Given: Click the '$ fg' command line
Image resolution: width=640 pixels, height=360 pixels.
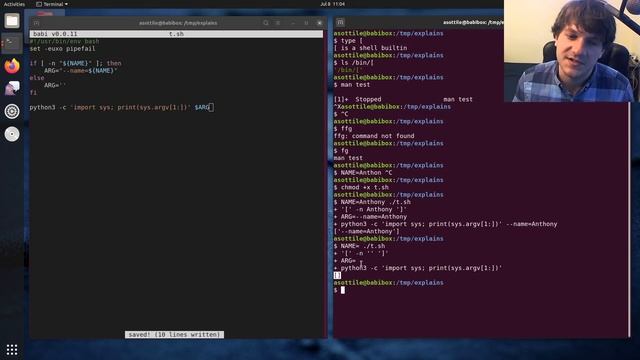Looking at the screenshot, I should (341, 151).
